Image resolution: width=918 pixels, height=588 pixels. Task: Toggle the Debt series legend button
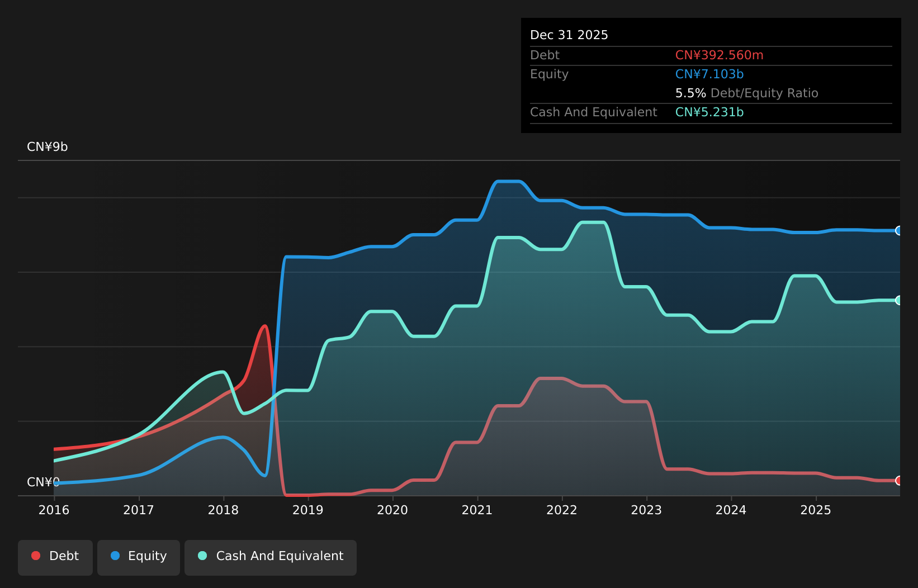(55, 557)
